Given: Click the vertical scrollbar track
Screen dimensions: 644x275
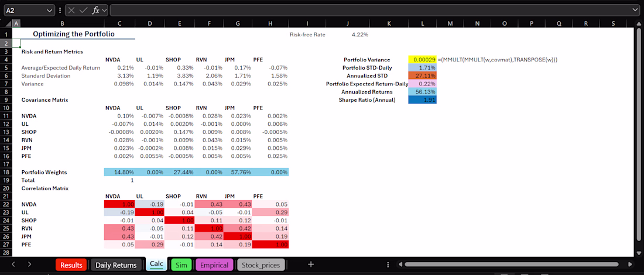Looking at the screenshot, I should pyautogui.click(x=638, y=140).
